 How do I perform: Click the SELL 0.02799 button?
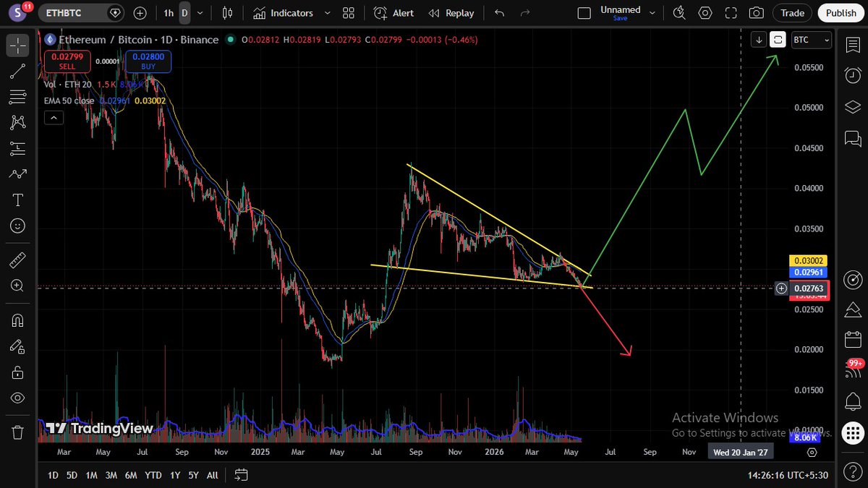coord(67,61)
